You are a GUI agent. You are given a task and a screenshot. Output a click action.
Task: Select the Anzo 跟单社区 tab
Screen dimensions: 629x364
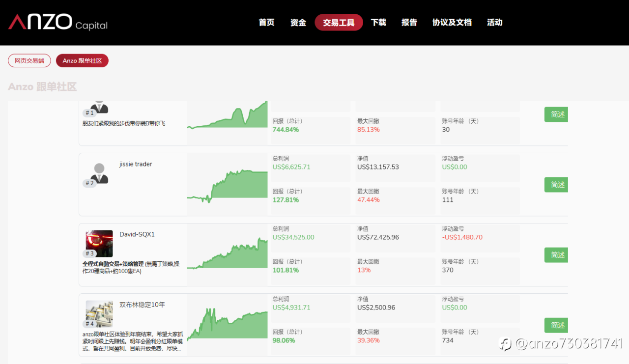82,60
